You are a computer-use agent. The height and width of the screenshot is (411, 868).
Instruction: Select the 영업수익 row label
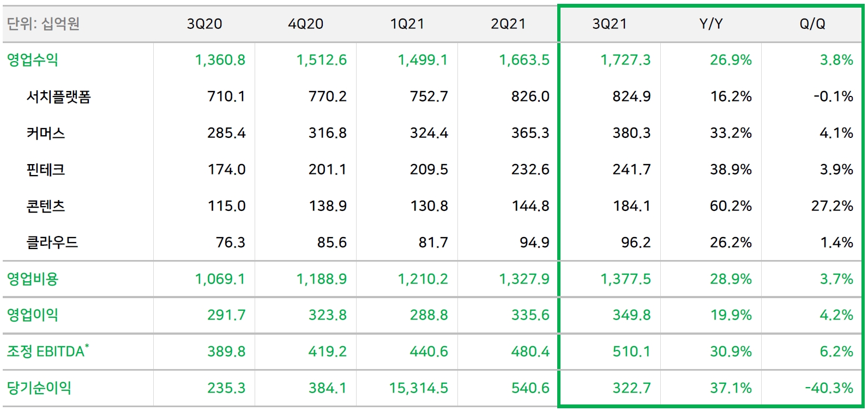(33, 60)
